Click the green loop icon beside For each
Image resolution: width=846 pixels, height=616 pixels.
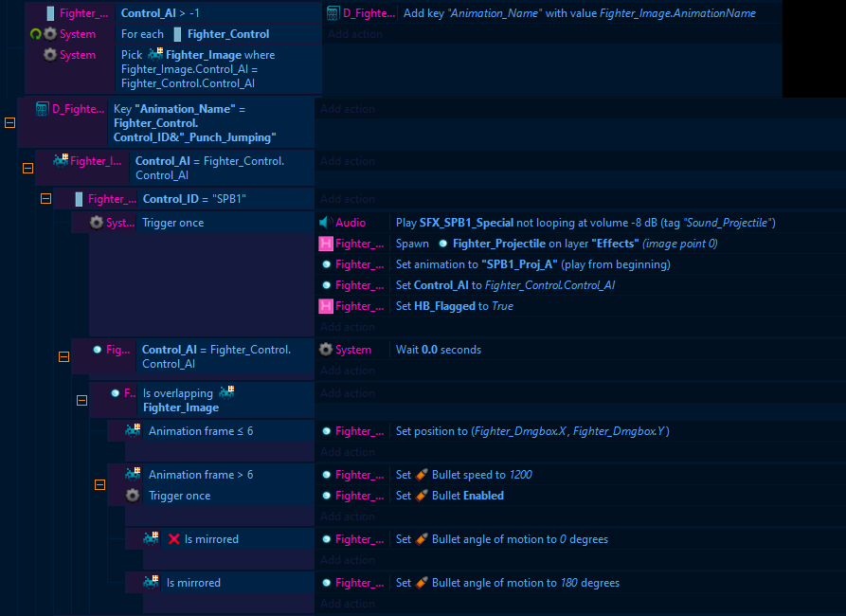(x=36, y=34)
